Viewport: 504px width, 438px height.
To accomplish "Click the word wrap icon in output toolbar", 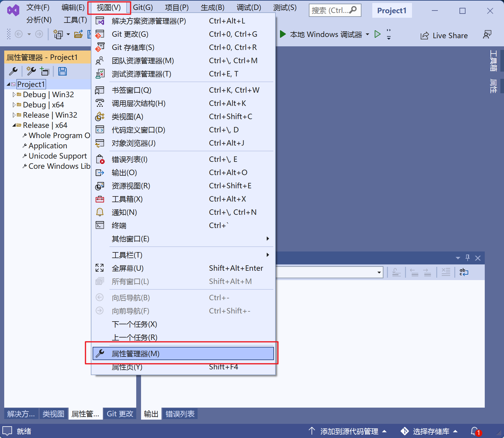I will point(464,272).
